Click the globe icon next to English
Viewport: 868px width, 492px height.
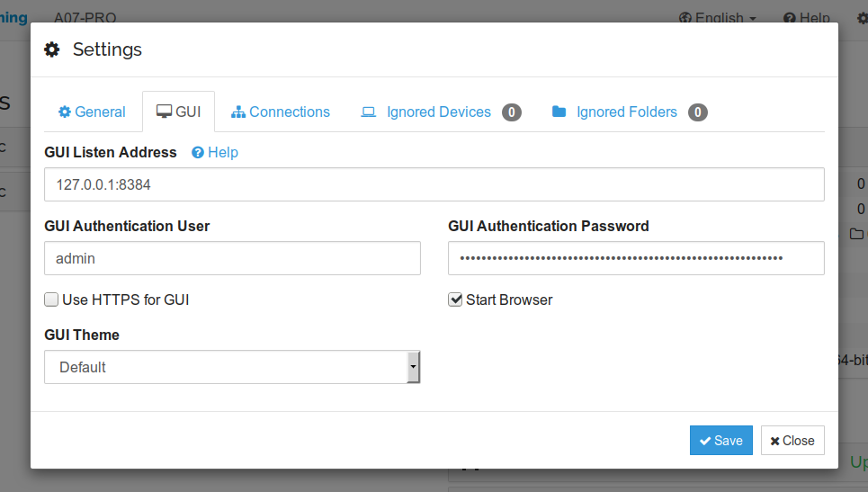(685, 18)
